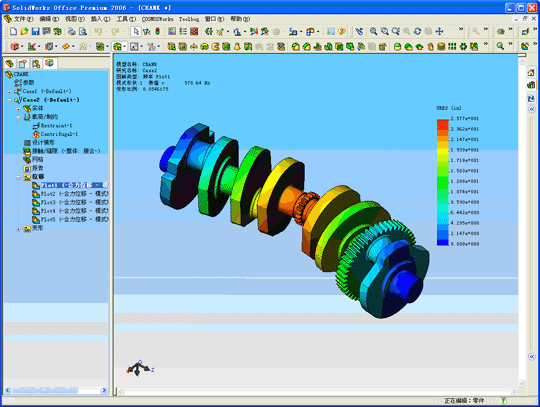The height and width of the screenshot is (407, 540).
Task: Click the Rebuild traffic light icon
Action: click(x=157, y=32)
